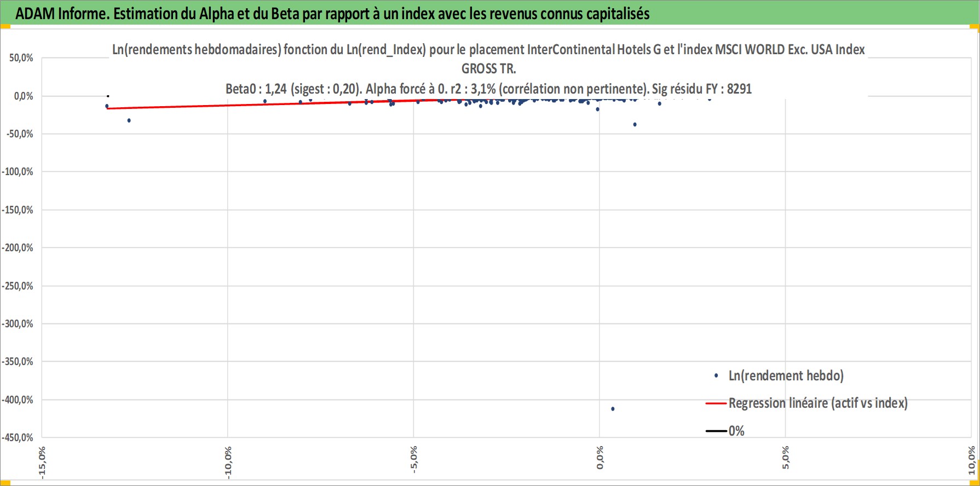Click the -15,0% x-axis label
This screenshot has height=486, width=980.
click(x=42, y=462)
